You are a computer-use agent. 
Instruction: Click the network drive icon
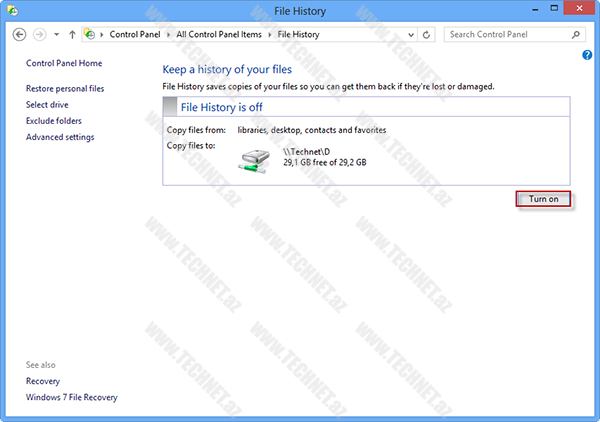click(254, 161)
